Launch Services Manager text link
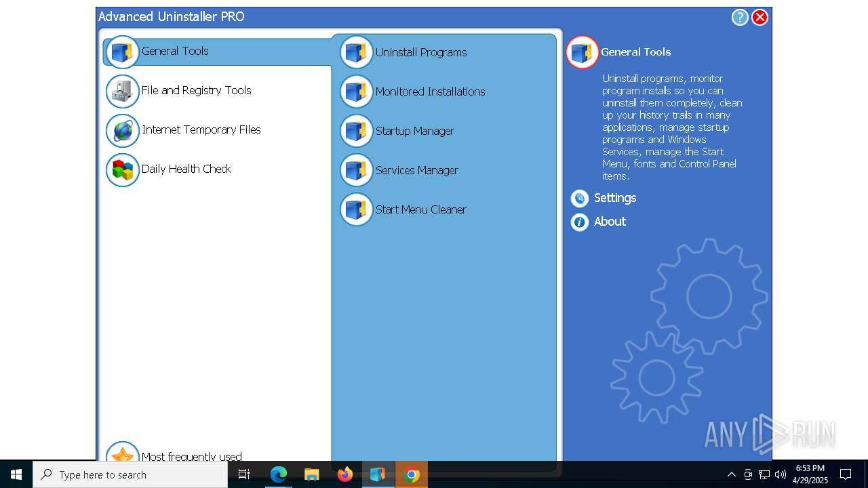Screen dimensions: 868x488 (417, 170)
